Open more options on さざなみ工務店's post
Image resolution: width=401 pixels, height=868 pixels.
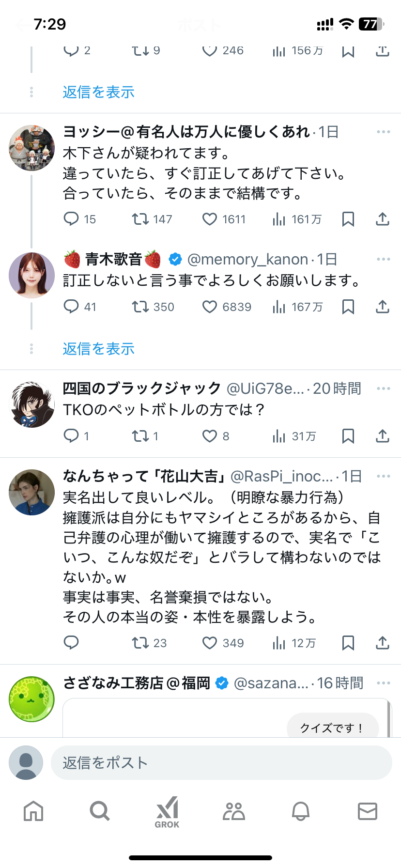pyautogui.click(x=383, y=683)
